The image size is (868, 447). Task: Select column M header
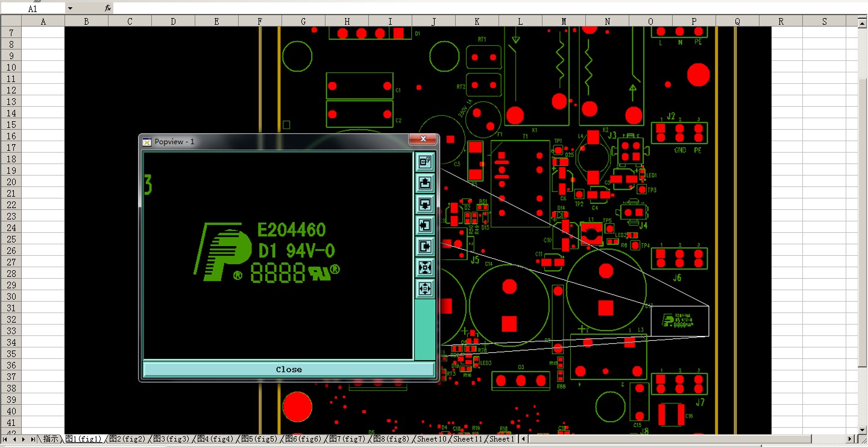(564, 21)
